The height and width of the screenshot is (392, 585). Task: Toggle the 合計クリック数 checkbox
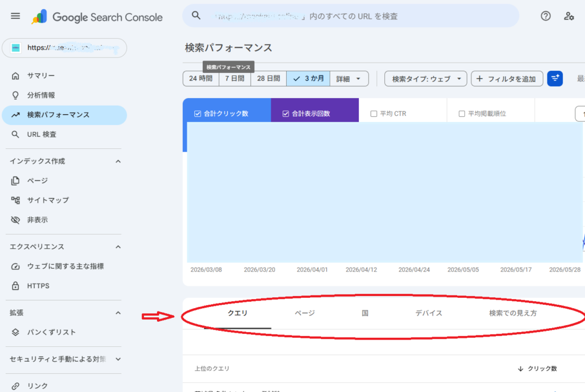pyautogui.click(x=198, y=114)
